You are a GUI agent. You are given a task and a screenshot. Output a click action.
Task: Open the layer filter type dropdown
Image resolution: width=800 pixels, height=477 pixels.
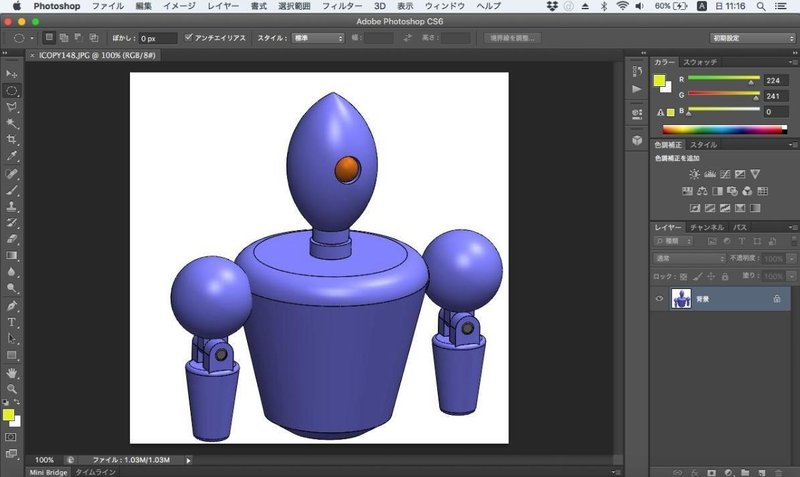point(673,241)
